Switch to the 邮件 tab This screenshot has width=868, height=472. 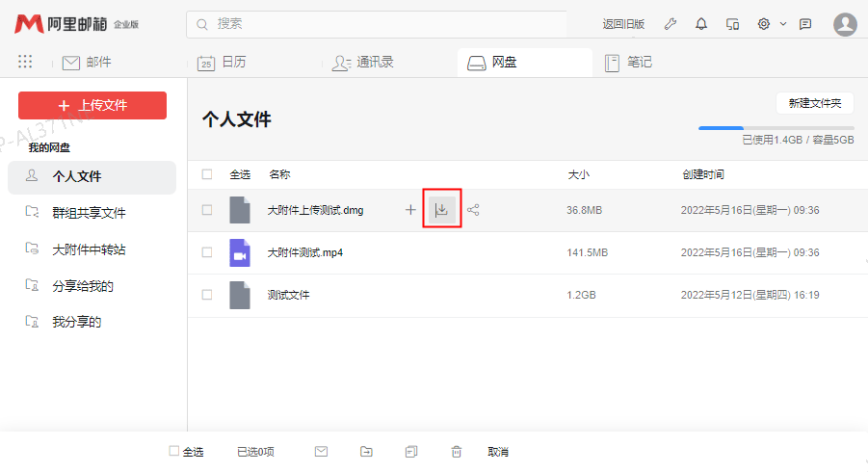87,62
